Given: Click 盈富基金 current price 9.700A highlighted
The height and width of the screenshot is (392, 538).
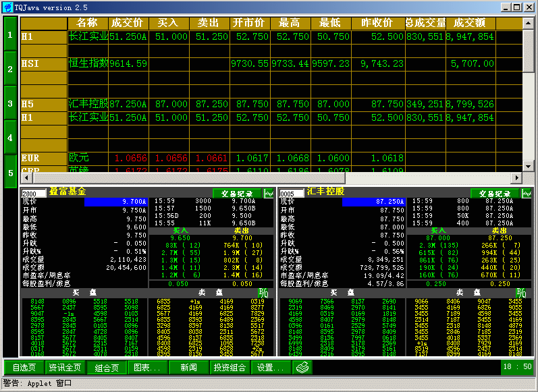Looking at the screenshot, I should (116, 202).
